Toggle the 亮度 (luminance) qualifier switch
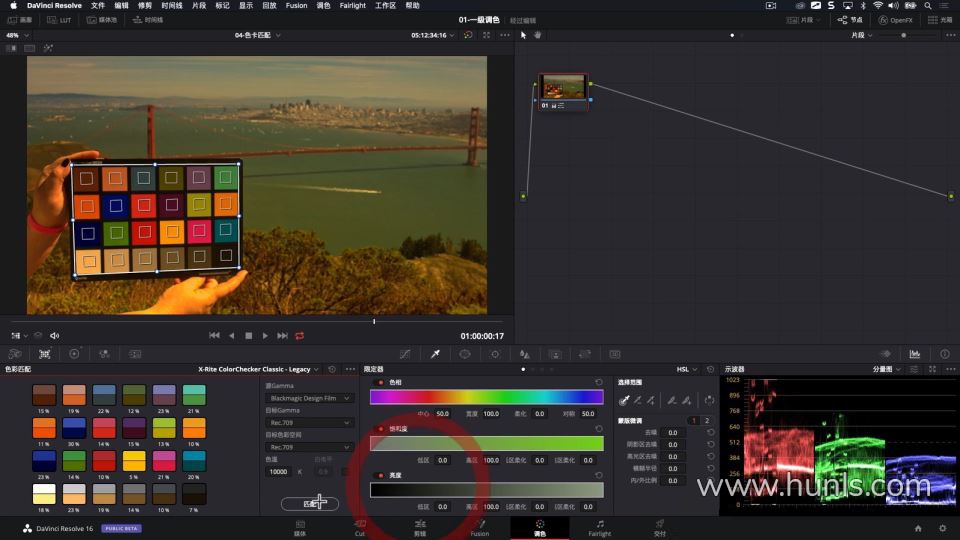Image resolution: width=960 pixels, height=540 pixels. [x=380, y=476]
